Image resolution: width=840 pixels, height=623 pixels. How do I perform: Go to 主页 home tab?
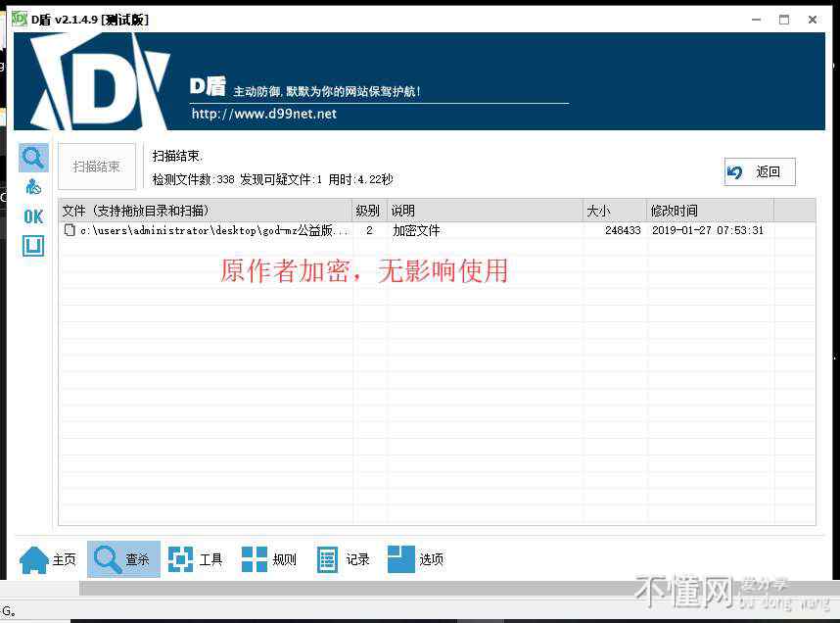[48, 559]
